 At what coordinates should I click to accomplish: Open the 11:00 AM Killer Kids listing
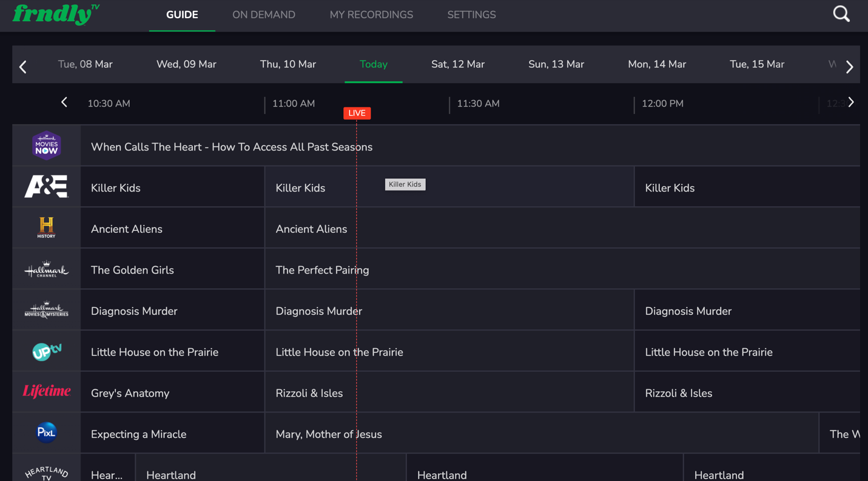[x=449, y=187]
